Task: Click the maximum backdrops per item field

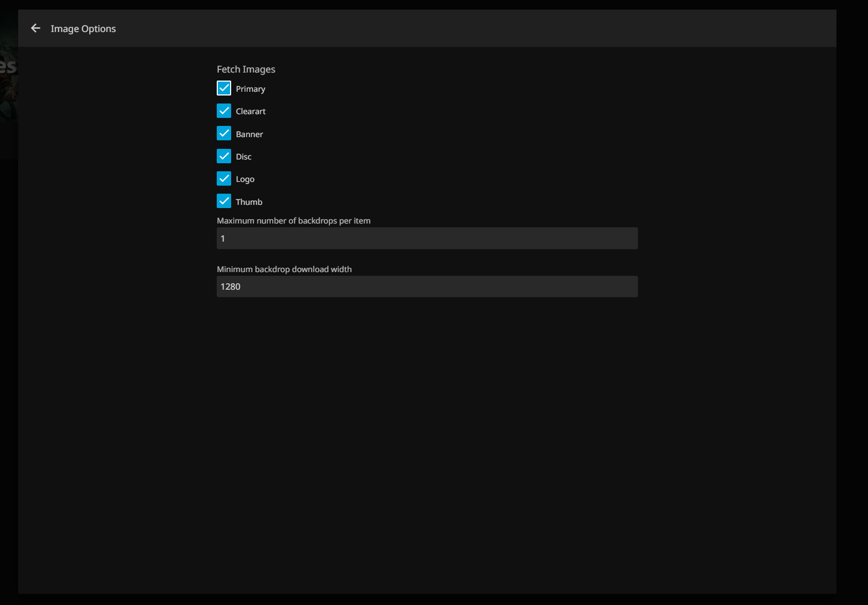Action: click(427, 238)
